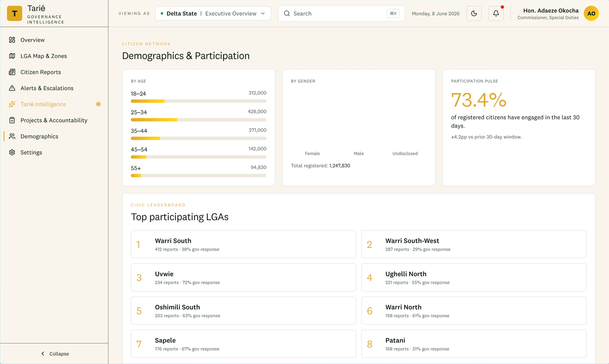Click Total registered: 1,247,830 text

pyautogui.click(x=320, y=165)
